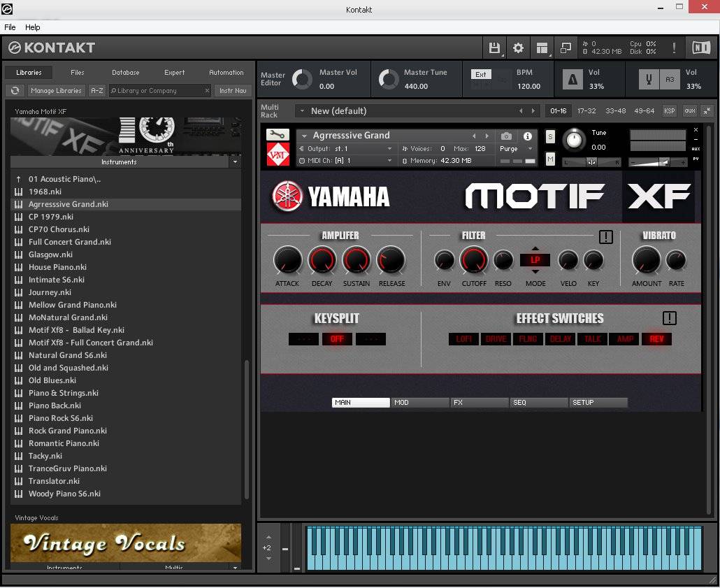Image resolution: width=720 pixels, height=588 pixels.
Task: Click the instrument pan slider
Action: coord(591,162)
